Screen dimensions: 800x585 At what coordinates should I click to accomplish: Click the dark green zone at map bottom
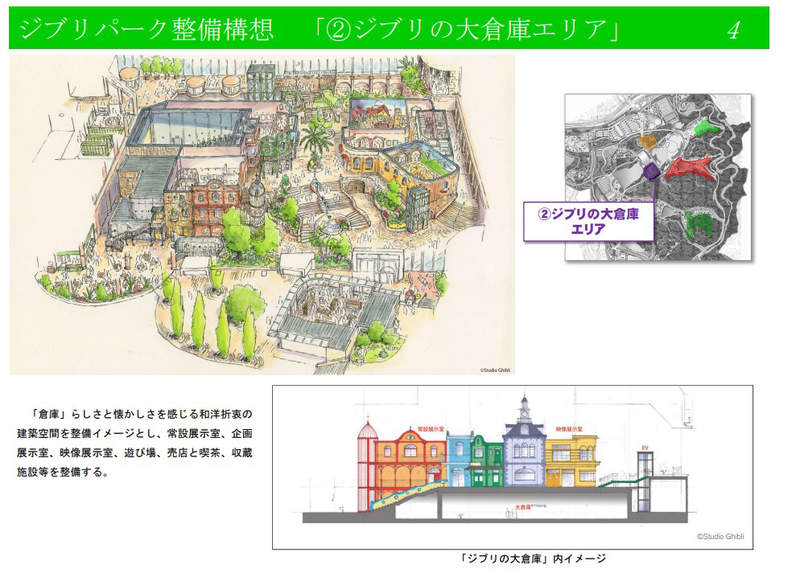(x=701, y=222)
